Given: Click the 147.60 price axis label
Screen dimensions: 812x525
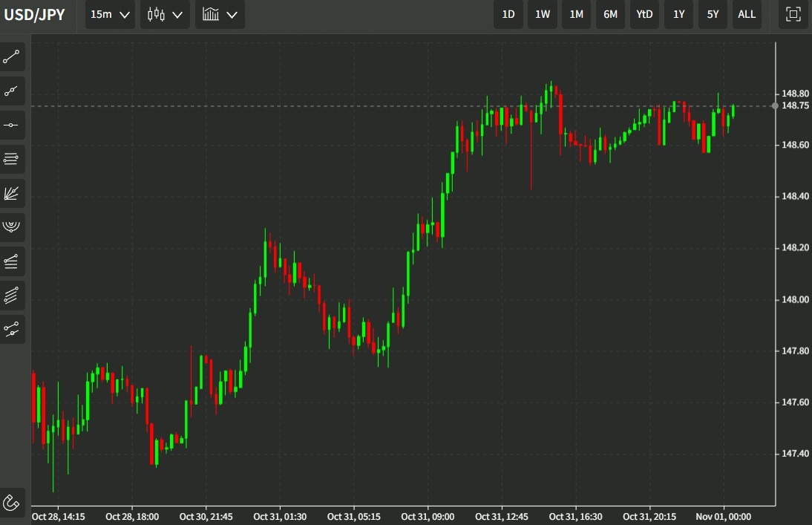Looking at the screenshot, I should (795, 402).
